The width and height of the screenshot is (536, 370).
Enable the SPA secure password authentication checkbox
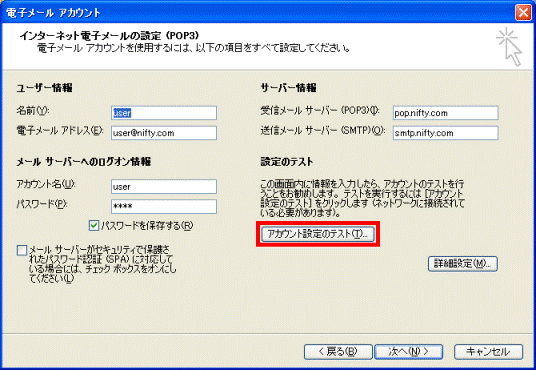pos(22,250)
